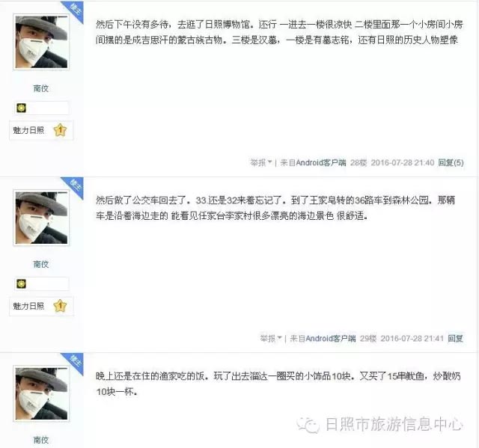The height and width of the screenshot is (448, 479).
Task: Click the level 1 star icon in the 28楼 post
Action: pos(60,130)
